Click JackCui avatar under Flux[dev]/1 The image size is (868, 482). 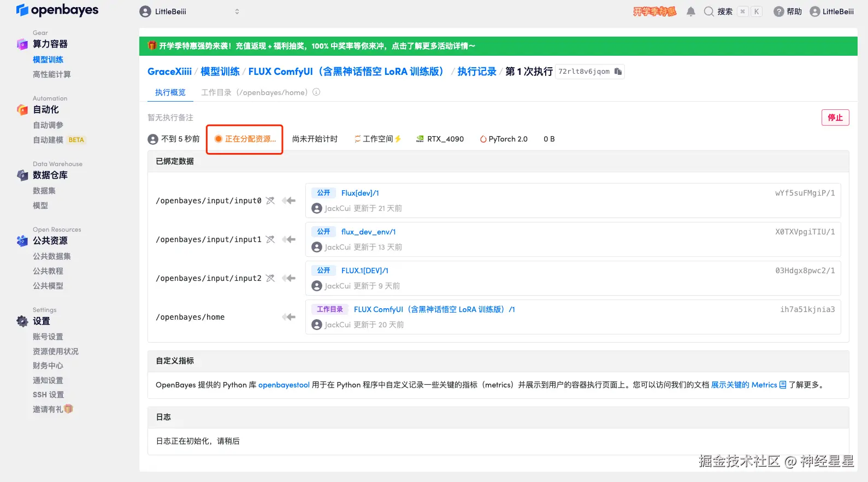click(x=317, y=208)
